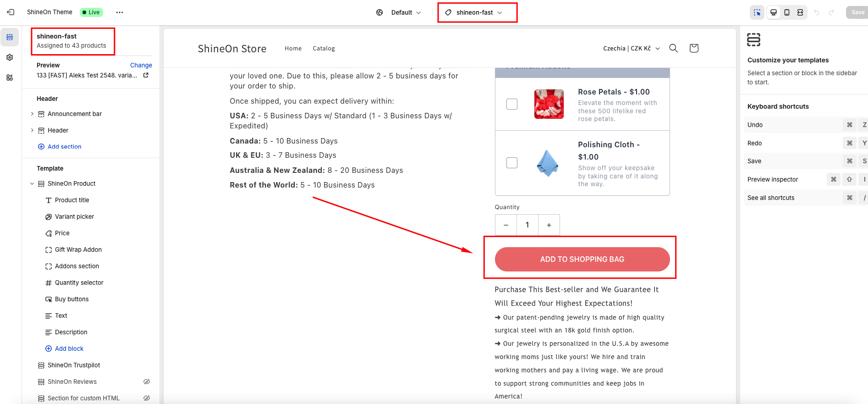This screenshot has width=868, height=404.
Task: Click ADD TO SHOPPING BAG button
Action: click(x=582, y=259)
